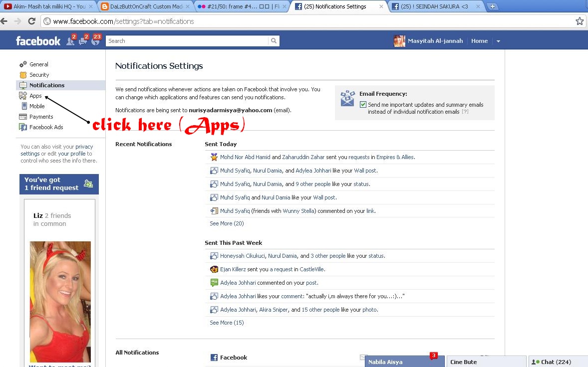Switch to the Flickr frame #4 tab
The width and height of the screenshot is (588, 367).
point(243,6)
